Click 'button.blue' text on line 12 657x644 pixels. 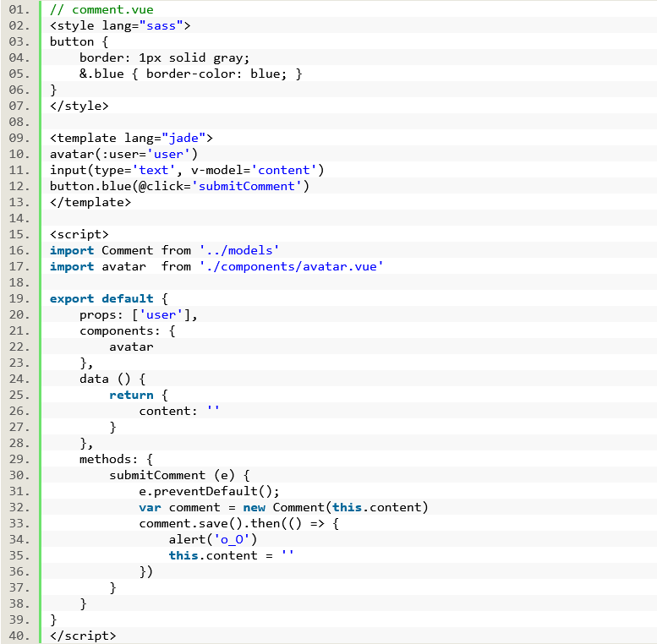point(90,186)
